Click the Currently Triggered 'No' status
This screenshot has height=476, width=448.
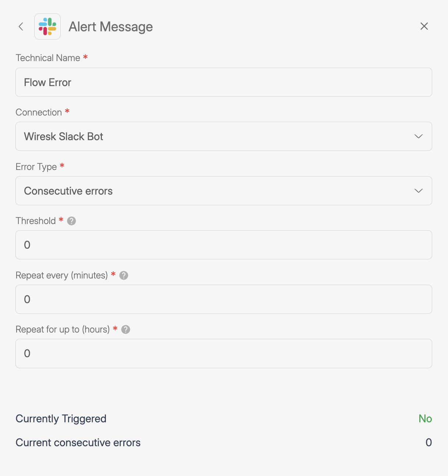coord(425,419)
